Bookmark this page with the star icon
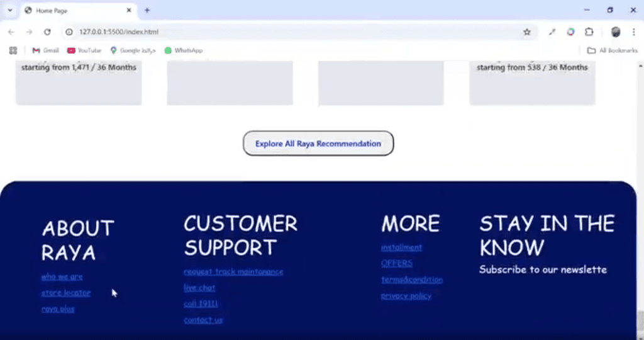The height and width of the screenshot is (340, 644). [x=527, y=31]
